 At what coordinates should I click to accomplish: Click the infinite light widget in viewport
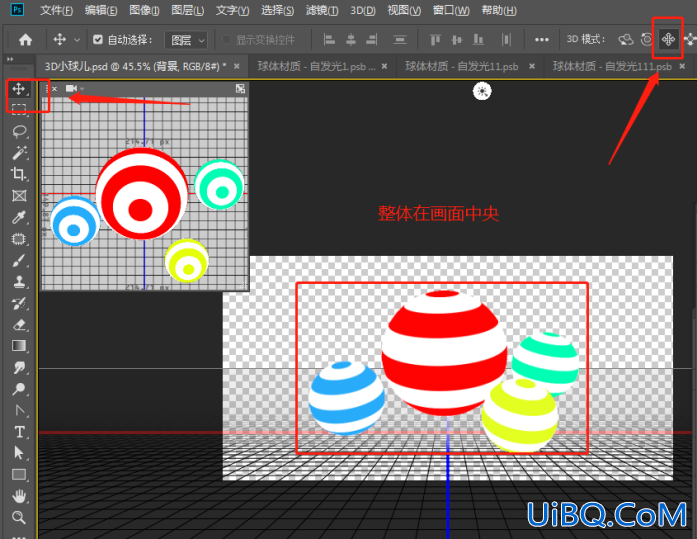pos(482,92)
